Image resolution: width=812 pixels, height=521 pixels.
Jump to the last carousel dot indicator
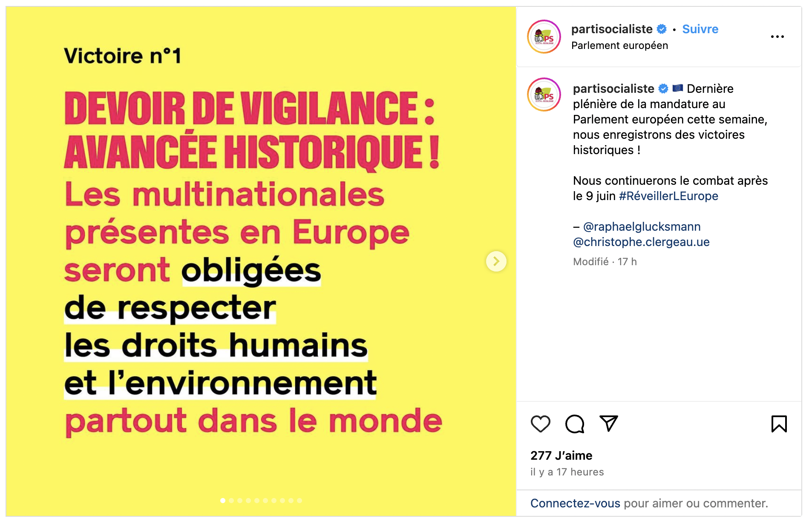click(299, 501)
